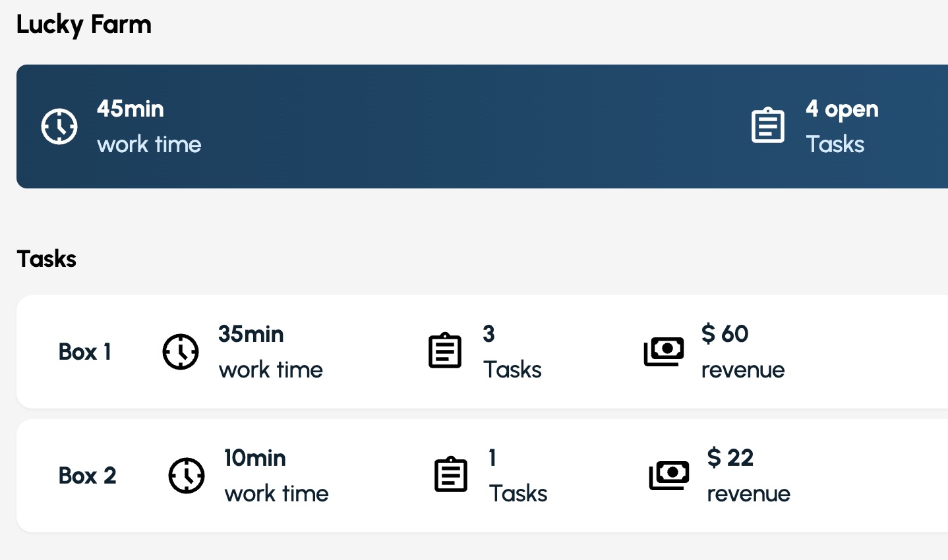Click the 45min work time summary
The height and width of the screenshot is (560, 948).
pos(149,126)
